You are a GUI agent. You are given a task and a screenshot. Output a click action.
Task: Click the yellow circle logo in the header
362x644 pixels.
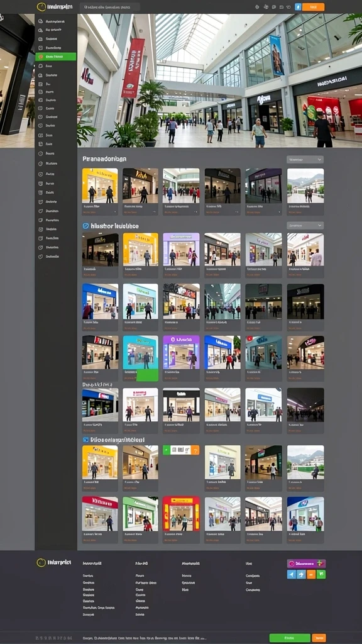tap(41, 6)
